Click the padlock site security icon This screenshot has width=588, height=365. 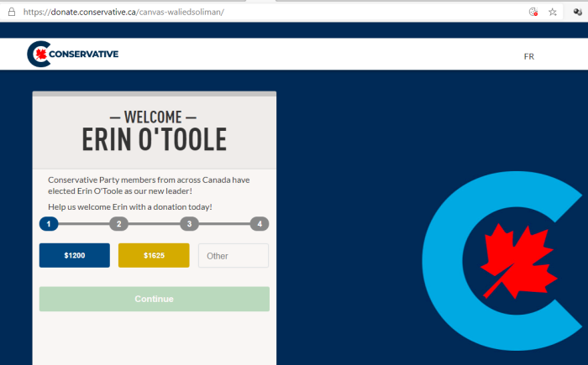12,12
